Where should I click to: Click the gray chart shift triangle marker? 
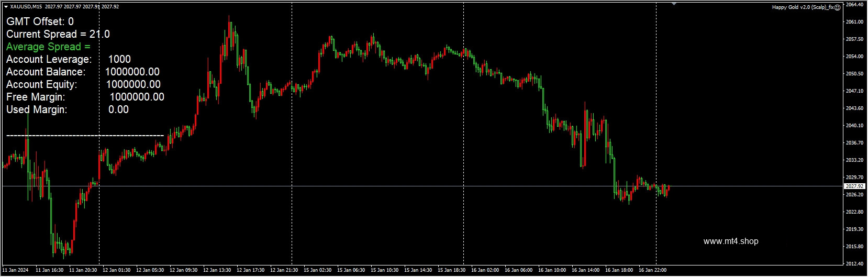click(x=674, y=4)
